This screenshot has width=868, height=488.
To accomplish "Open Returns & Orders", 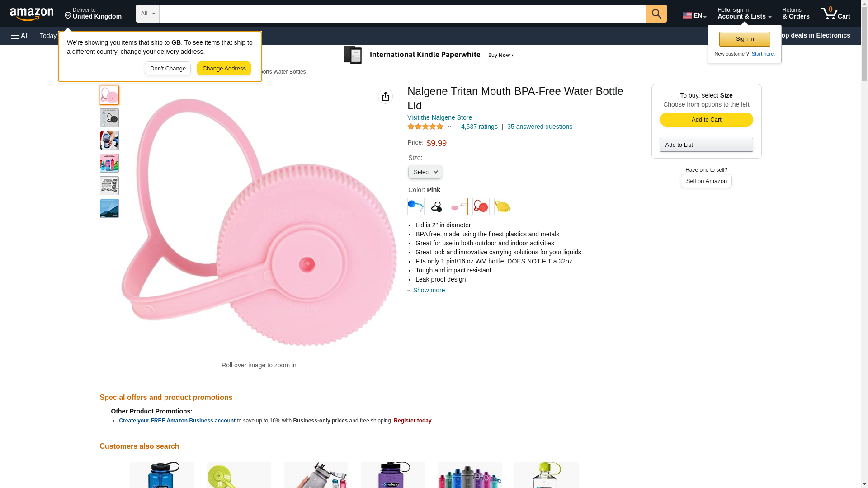I will [x=796, y=14].
